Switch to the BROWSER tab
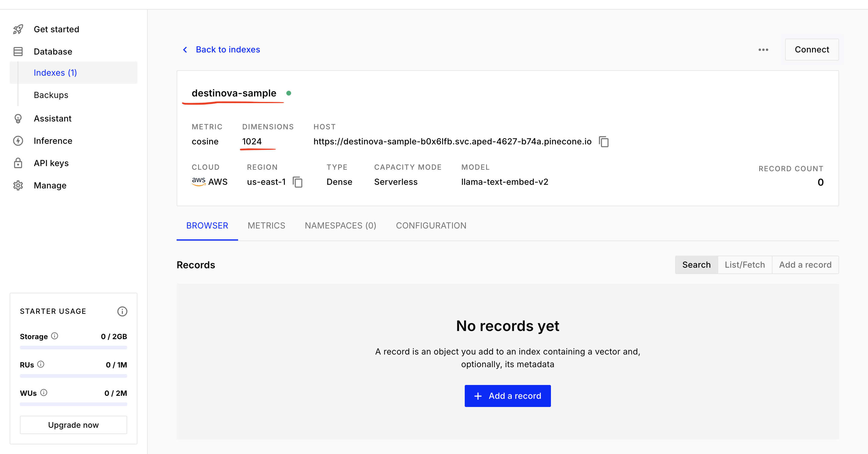Screen dimensions: 868x454 click(207, 225)
